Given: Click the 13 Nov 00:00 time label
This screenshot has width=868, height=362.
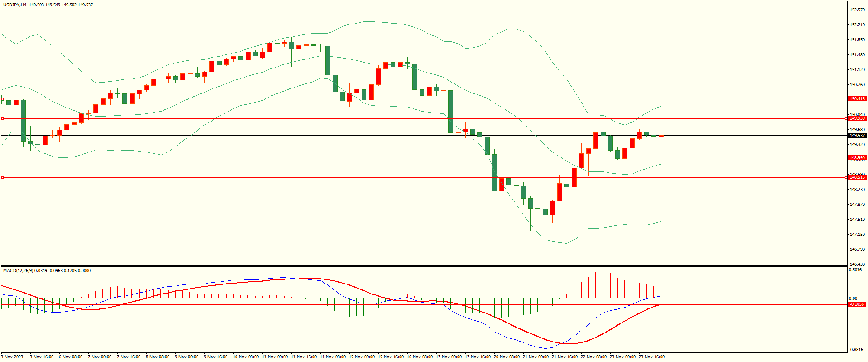Looking at the screenshot, I should point(275,357).
